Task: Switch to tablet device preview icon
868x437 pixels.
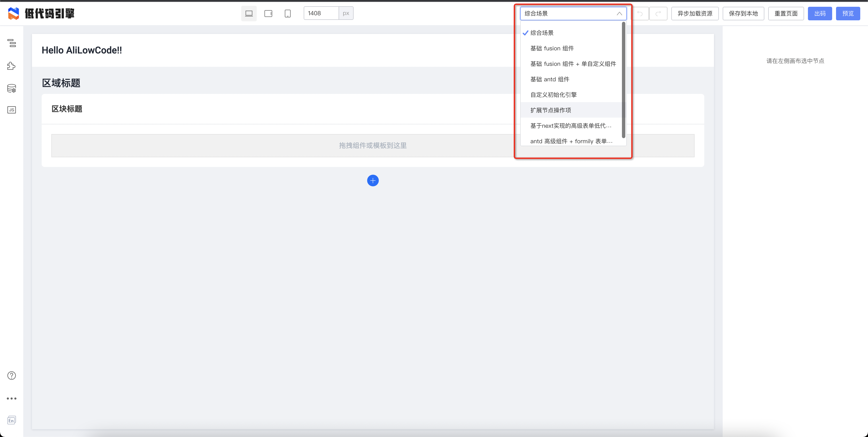Action: click(x=268, y=14)
